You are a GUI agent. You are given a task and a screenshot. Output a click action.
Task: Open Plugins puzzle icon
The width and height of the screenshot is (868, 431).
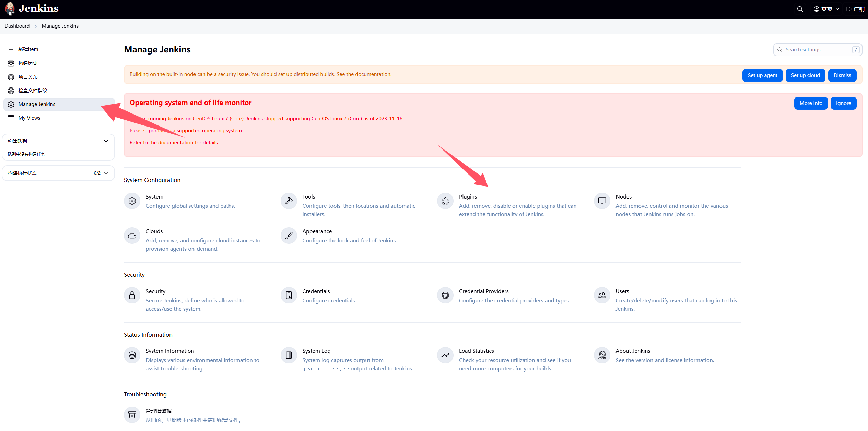[445, 201]
